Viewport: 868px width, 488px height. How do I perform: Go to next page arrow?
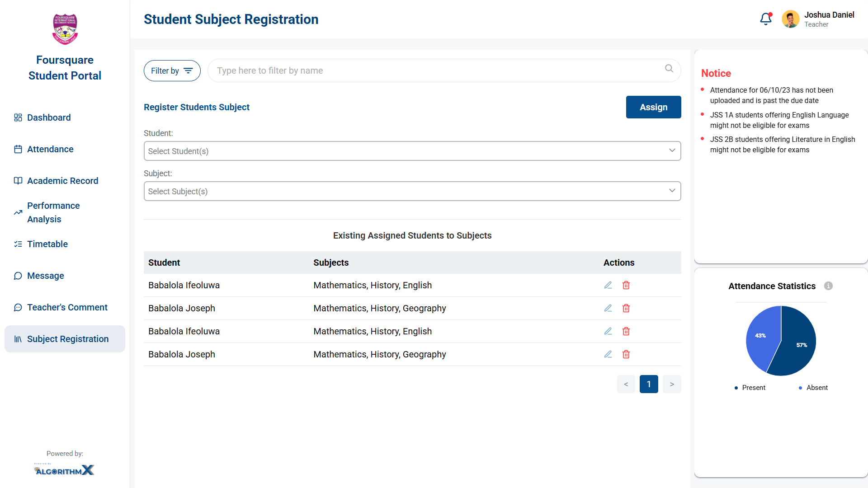(672, 384)
